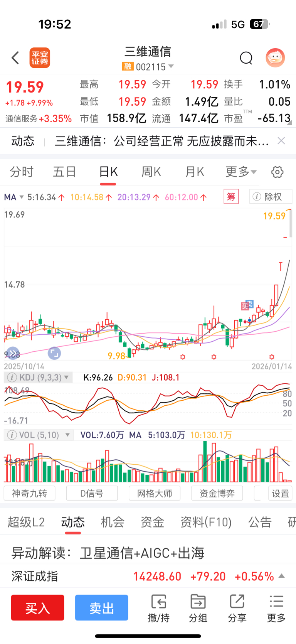Tap the 5G signal indicator
The width and height of the screenshot is (296, 644).
click(238, 25)
